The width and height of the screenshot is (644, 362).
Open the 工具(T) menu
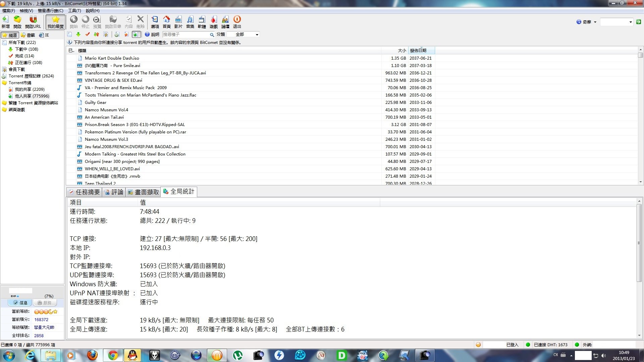click(74, 11)
